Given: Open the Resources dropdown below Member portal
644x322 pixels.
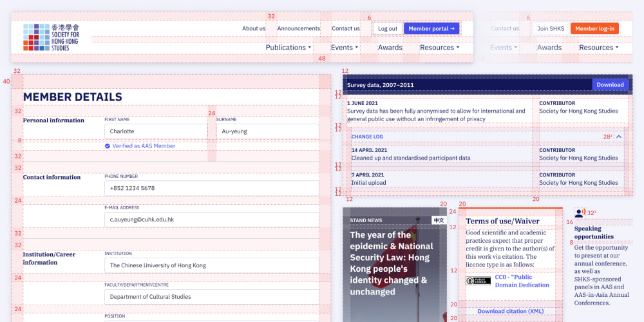Looking at the screenshot, I should [x=440, y=48].
